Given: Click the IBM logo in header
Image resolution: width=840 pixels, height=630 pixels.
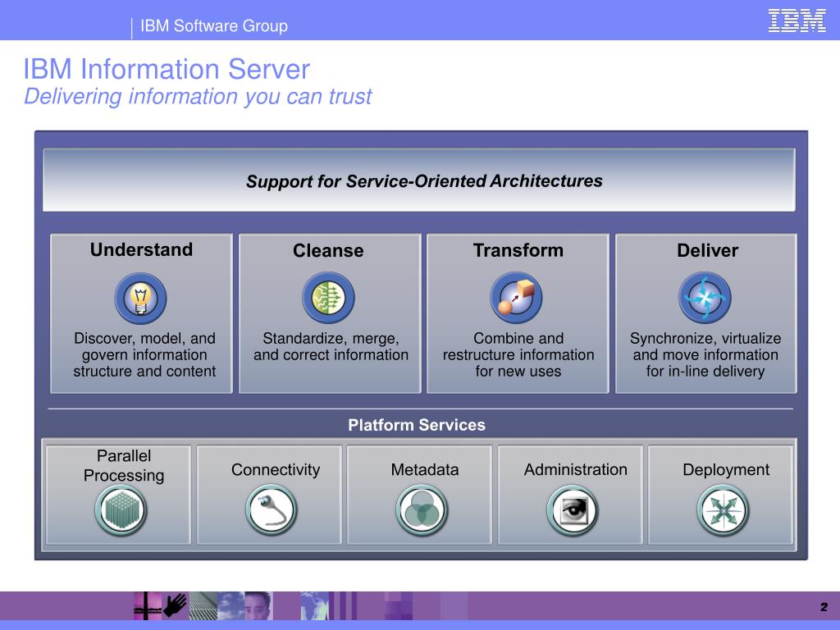Looking at the screenshot, I should click(x=797, y=21).
